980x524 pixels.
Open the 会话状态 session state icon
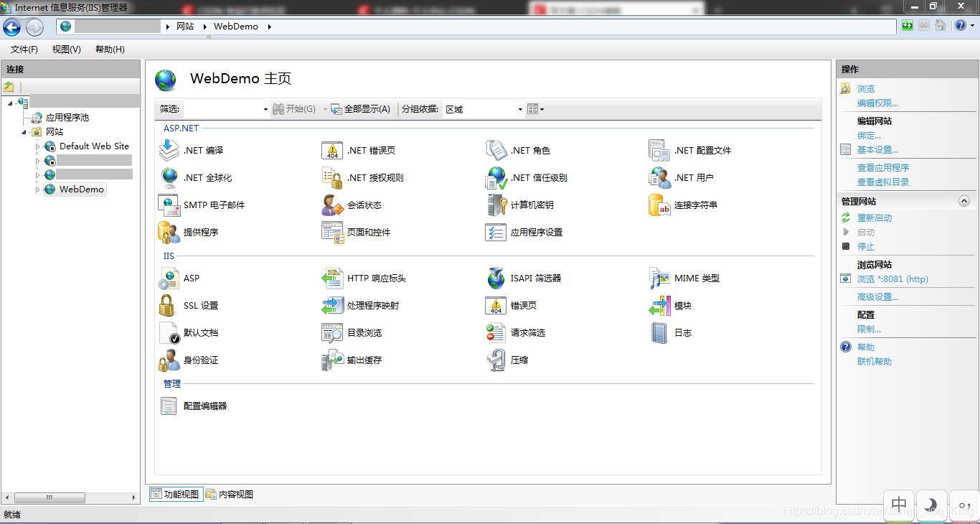pos(332,205)
